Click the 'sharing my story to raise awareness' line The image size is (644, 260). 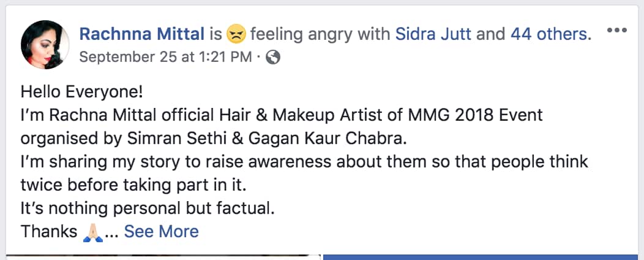(x=304, y=162)
